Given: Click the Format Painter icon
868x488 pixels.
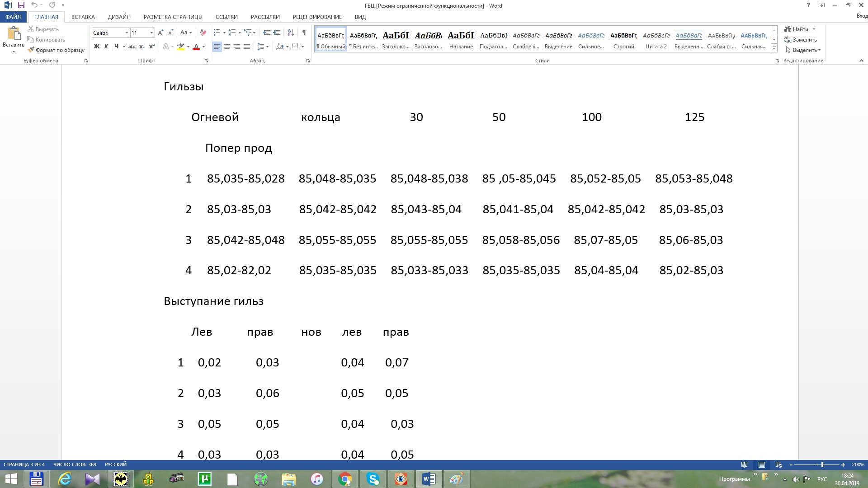Looking at the screenshot, I should pos(31,50).
